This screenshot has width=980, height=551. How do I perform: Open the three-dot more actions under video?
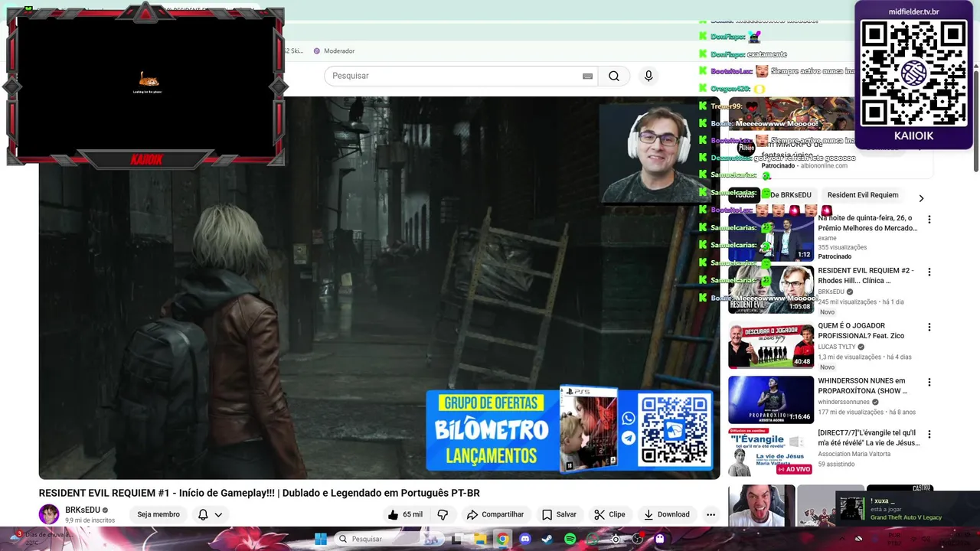pos(710,514)
